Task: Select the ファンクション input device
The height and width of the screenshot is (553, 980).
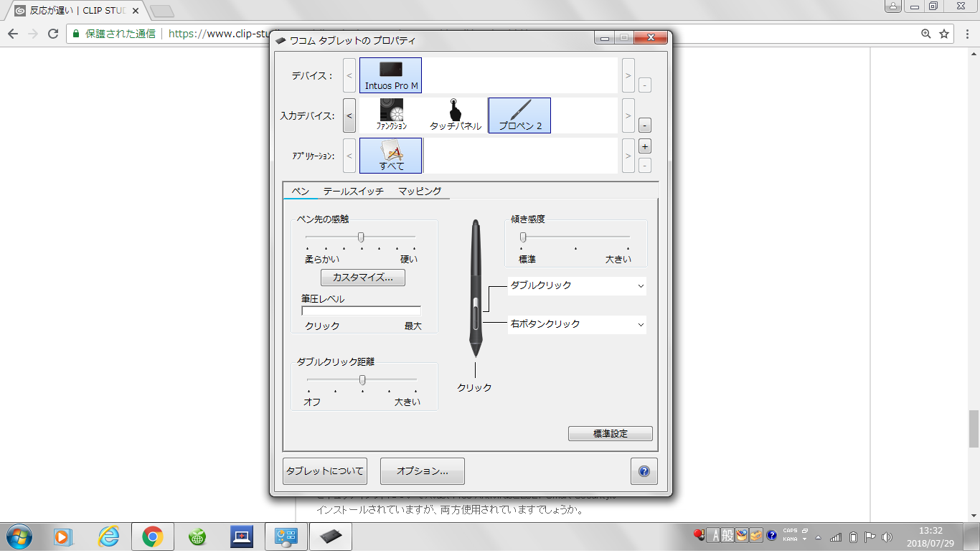Action: 392,115
